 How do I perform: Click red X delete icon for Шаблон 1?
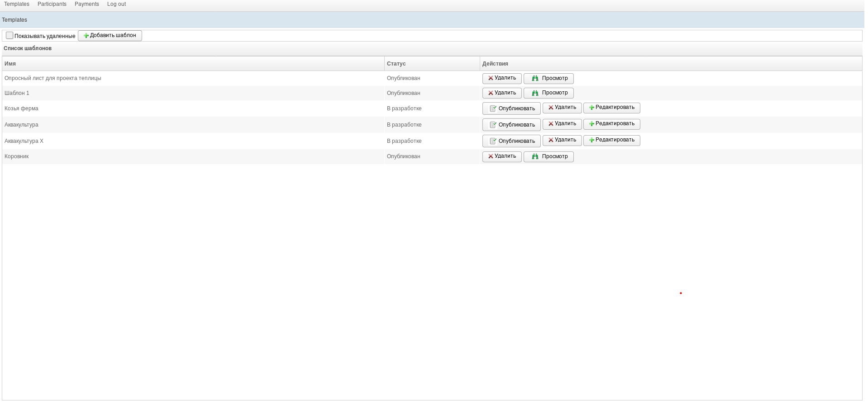pyautogui.click(x=491, y=93)
